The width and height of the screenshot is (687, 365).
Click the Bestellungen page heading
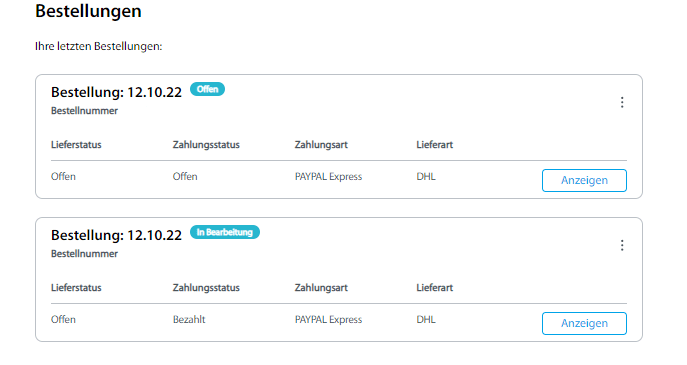coord(88,11)
